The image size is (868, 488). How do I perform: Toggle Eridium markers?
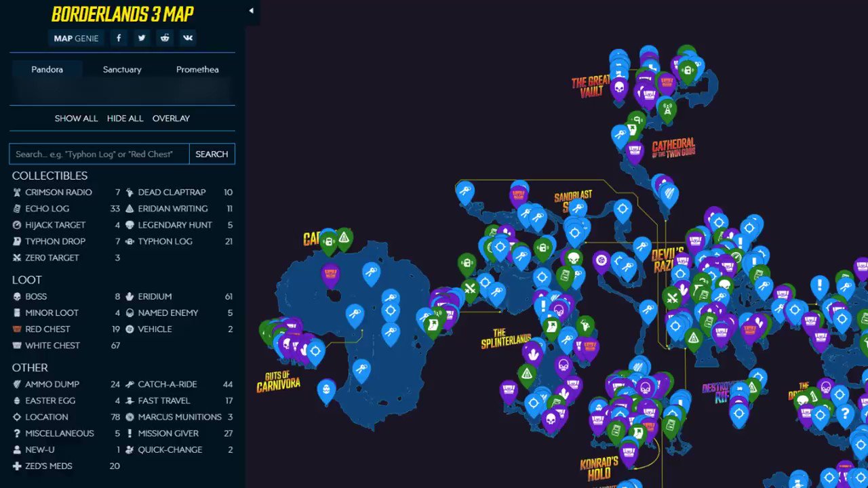pos(179,296)
